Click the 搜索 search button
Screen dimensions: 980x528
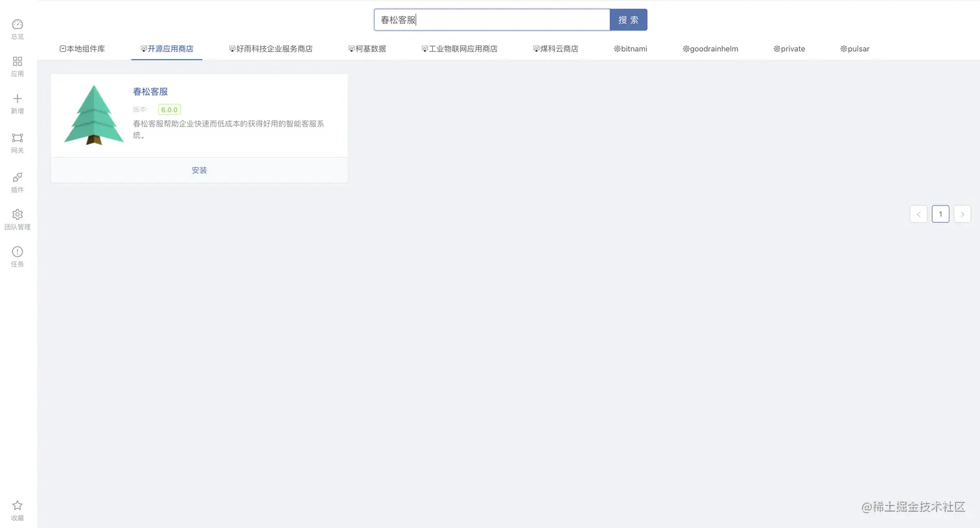point(629,20)
